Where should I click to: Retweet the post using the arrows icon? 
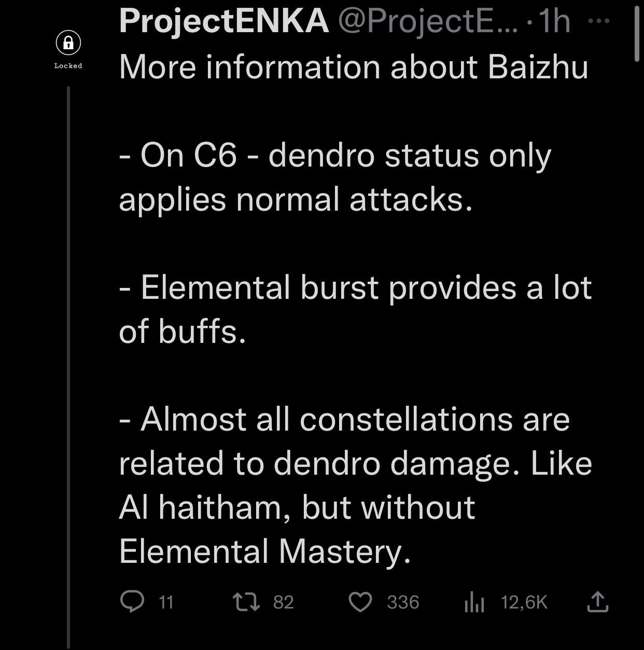246,602
